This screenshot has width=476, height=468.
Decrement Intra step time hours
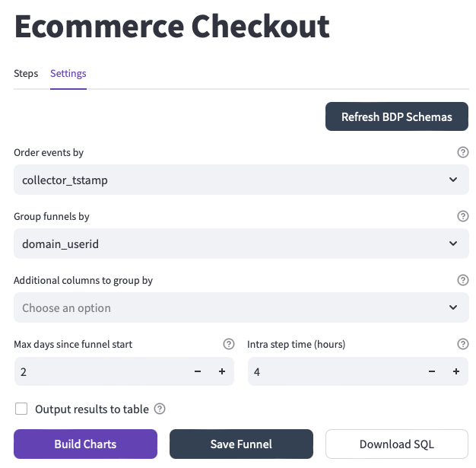[x=432, y=371]
